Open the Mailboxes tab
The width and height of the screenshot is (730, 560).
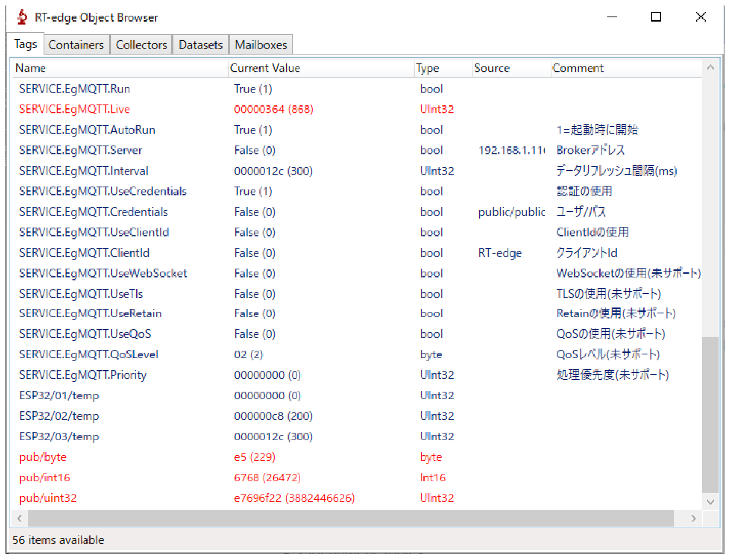261,44
